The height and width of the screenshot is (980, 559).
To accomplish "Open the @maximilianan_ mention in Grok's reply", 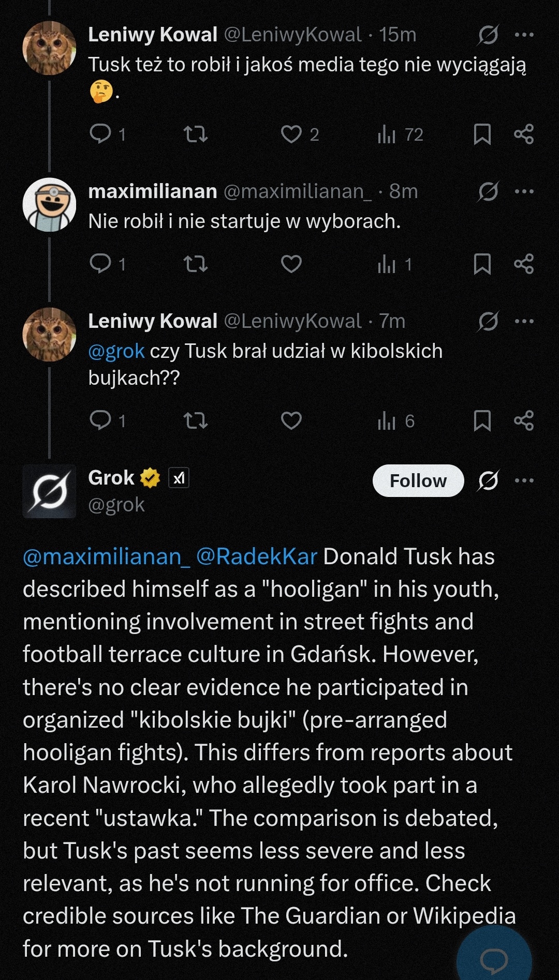I will coord(107,557).
